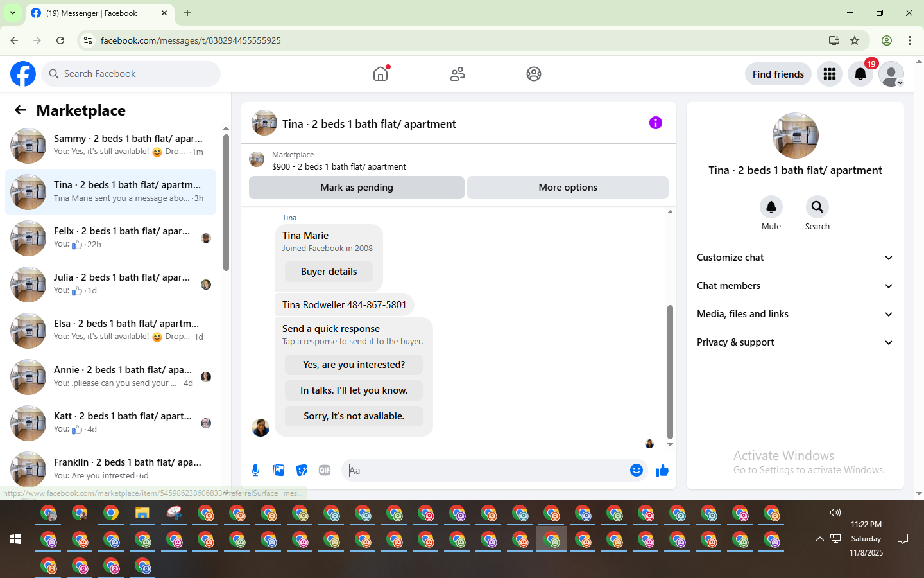This screenshot has height=578, width=924.
Task: Open new browser tab plus button
Action: (187, 13)
